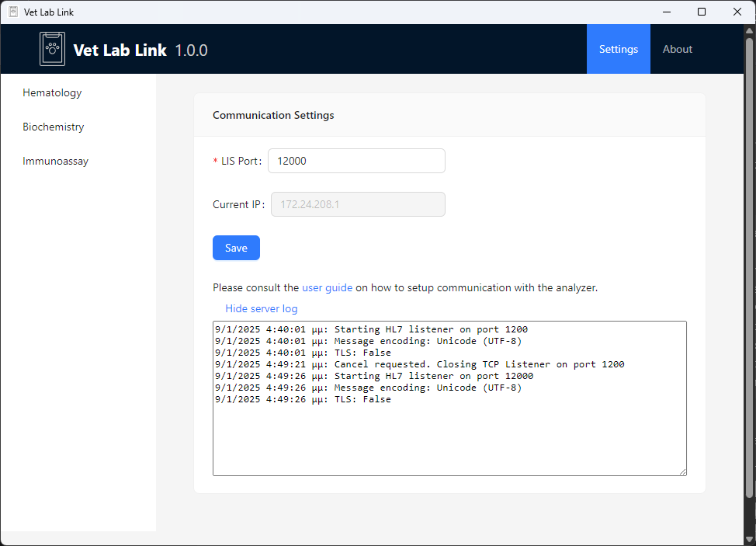Viewport: 756px width, 546px height.
Task: Click the 'Communication Settings' heading
Action: tap(273, 115)
